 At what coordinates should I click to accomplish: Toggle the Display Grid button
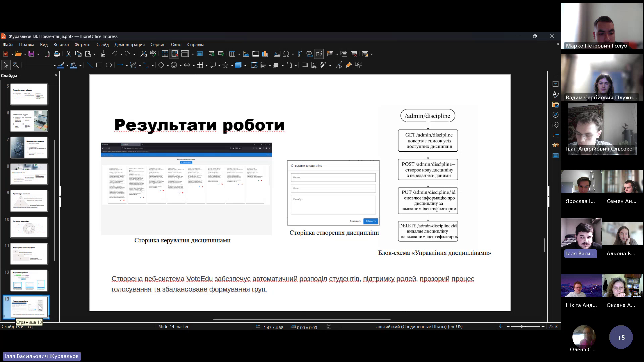tap(165, 54)
